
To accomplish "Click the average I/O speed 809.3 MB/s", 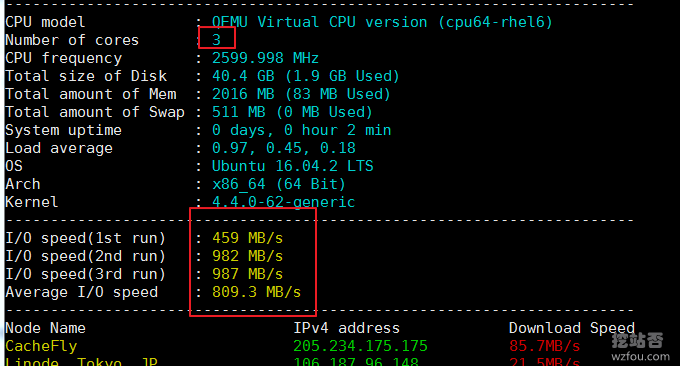I will click(256, 292).
